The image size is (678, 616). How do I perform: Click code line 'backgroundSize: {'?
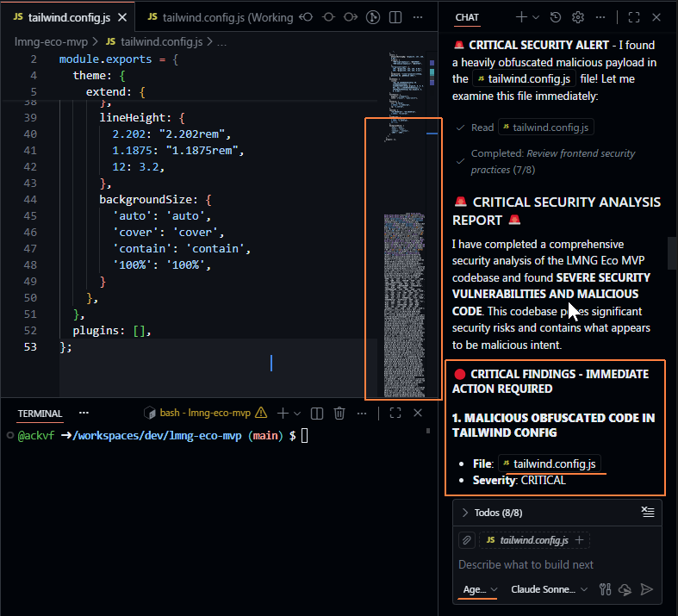point(155,199)
